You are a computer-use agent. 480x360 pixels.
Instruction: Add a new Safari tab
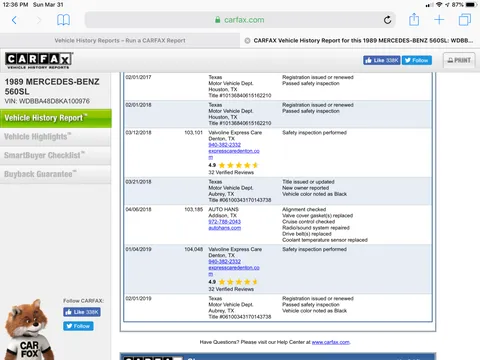pyautogui.click(x=439, y=20)
